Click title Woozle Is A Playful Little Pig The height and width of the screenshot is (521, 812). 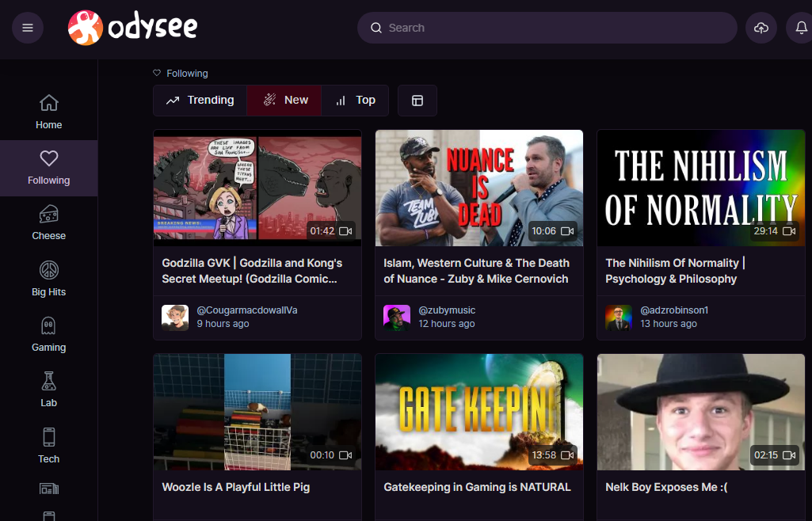235,487
